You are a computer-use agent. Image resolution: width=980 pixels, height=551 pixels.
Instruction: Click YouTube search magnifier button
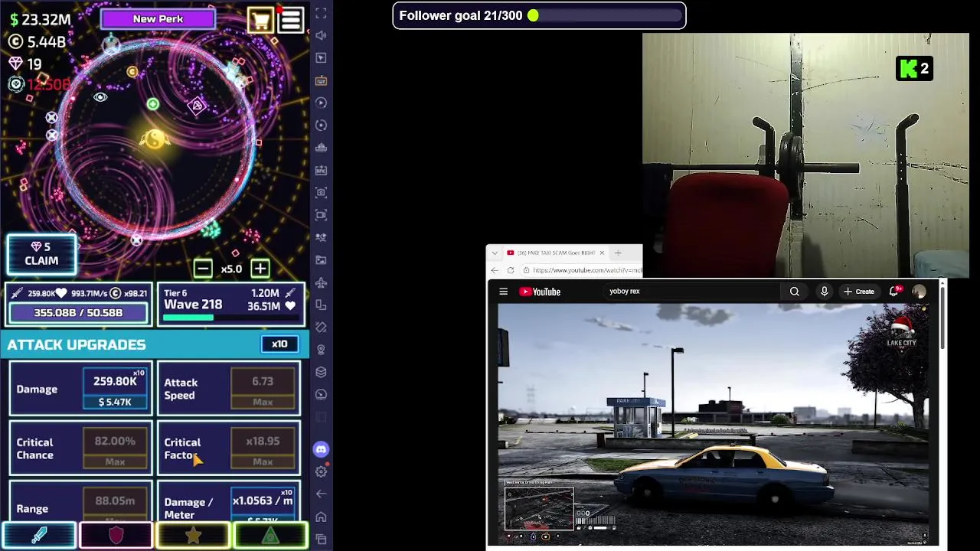click(x=795, y=292)
